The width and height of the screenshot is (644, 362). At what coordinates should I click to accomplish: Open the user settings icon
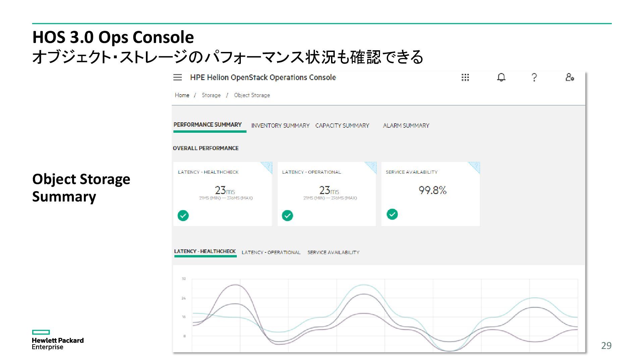tap(570, 77)
